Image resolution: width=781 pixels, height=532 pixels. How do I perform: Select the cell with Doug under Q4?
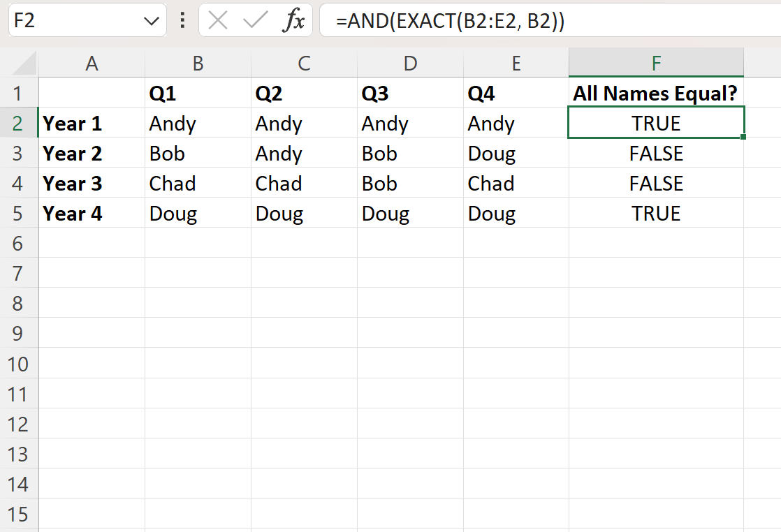(x=516, y=213)
